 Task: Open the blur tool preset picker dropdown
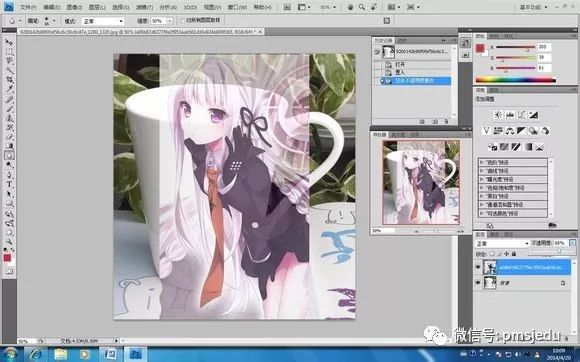[x=20, y=21]
